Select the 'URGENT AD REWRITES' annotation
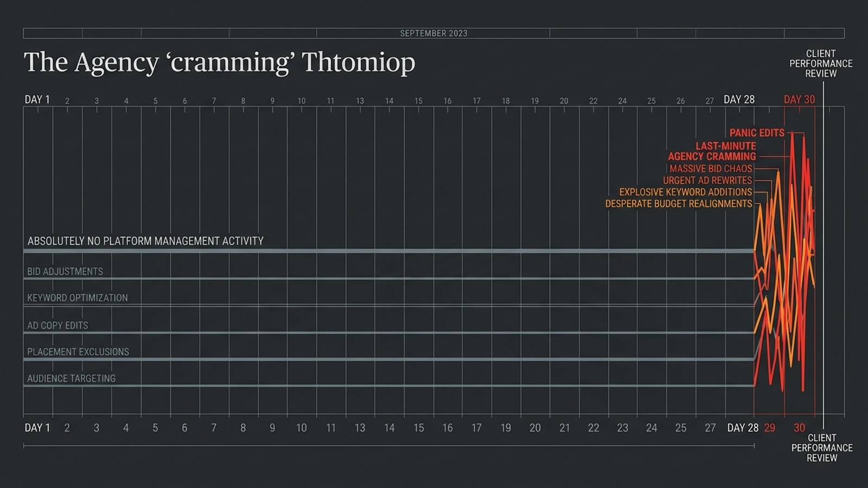The image size is (868, 488). (x=707, y=180)
